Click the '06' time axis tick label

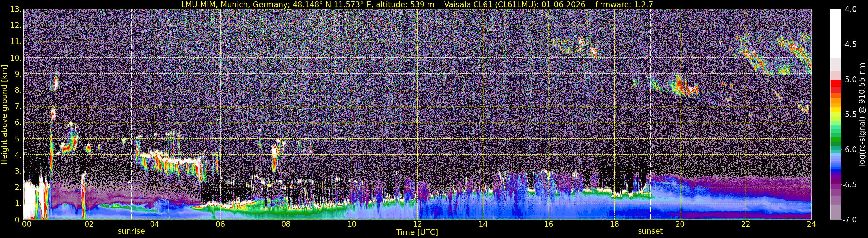pos(220,224)
